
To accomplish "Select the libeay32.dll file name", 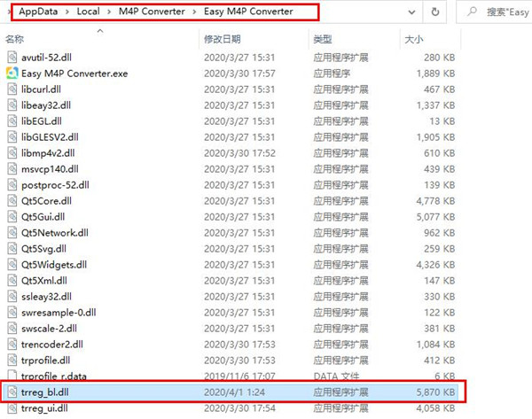I will (x=46, y=105).
